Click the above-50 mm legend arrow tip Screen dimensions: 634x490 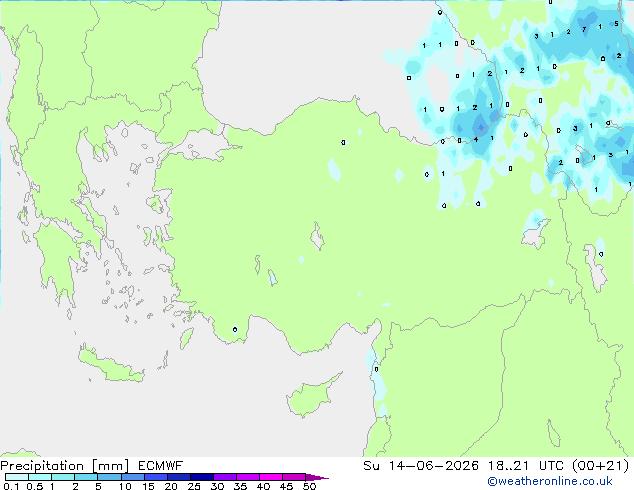tap(317, 477)
